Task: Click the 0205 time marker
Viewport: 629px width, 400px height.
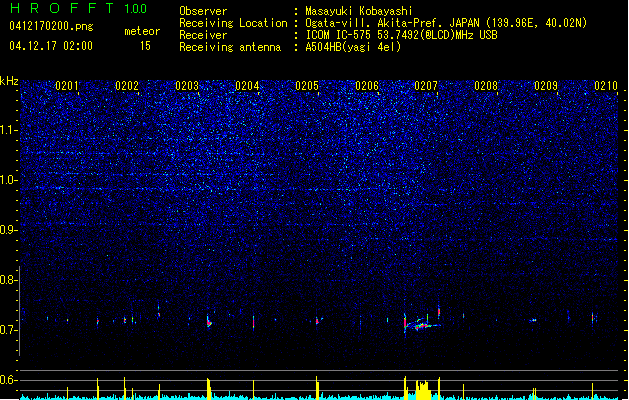Action: (307, 86)
